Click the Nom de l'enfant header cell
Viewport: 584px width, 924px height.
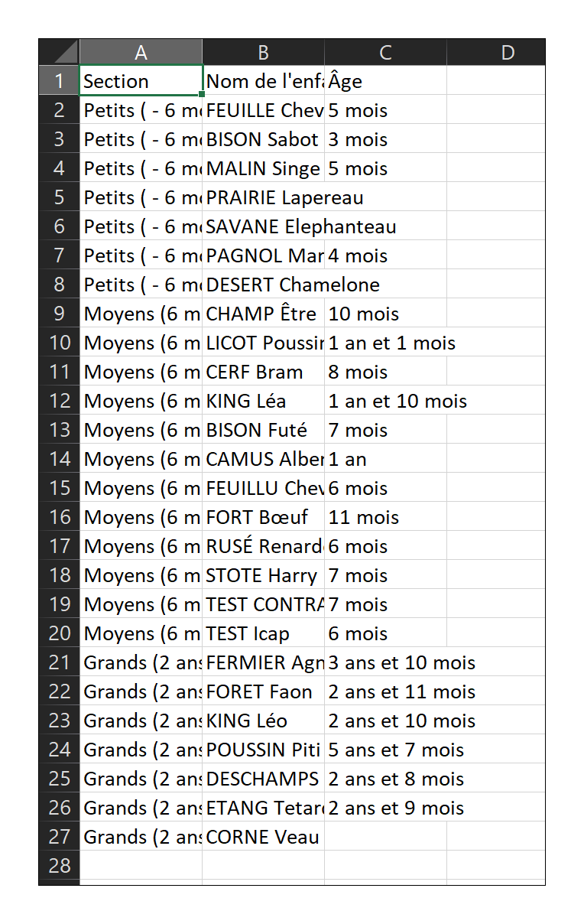[x=263, y=81]
